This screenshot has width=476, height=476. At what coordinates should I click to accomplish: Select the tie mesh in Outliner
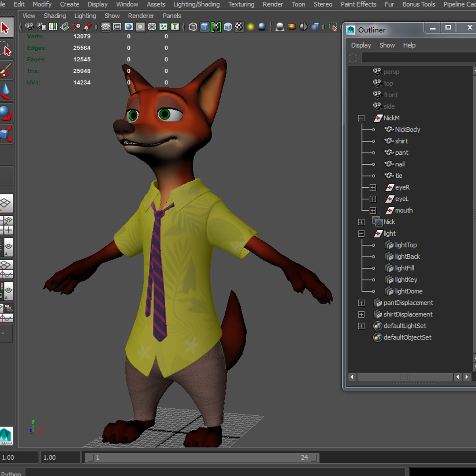(398, 175)
